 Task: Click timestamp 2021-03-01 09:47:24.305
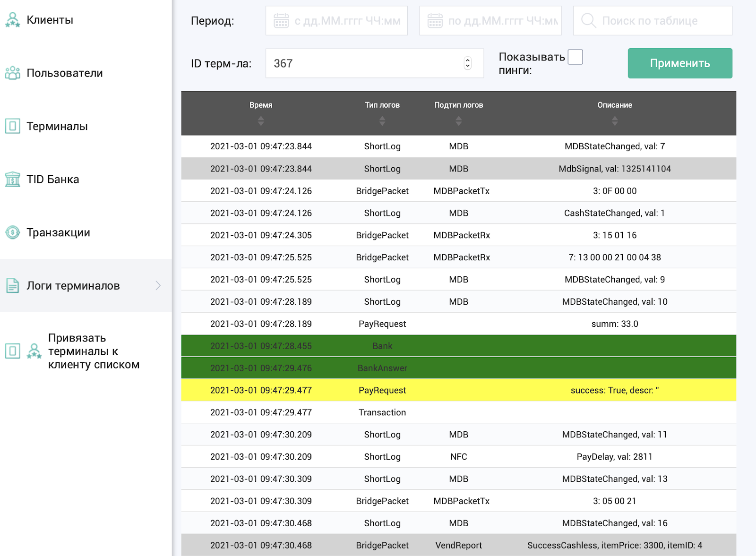pos(261,235)
